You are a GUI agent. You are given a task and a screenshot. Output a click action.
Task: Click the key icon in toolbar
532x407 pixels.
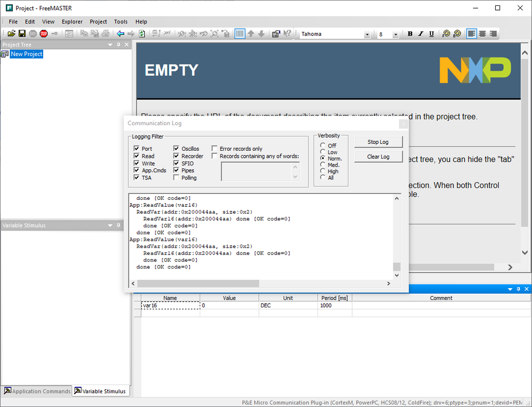coord(54,34)
